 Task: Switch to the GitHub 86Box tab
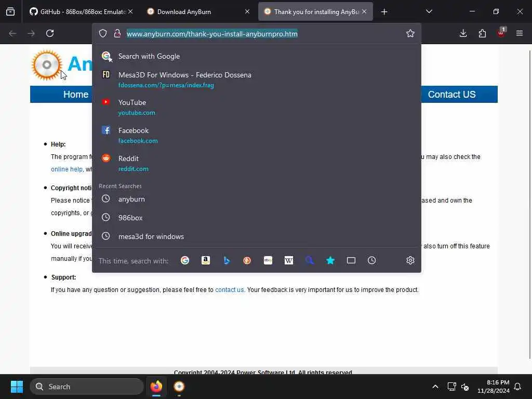tap(81, 11)
